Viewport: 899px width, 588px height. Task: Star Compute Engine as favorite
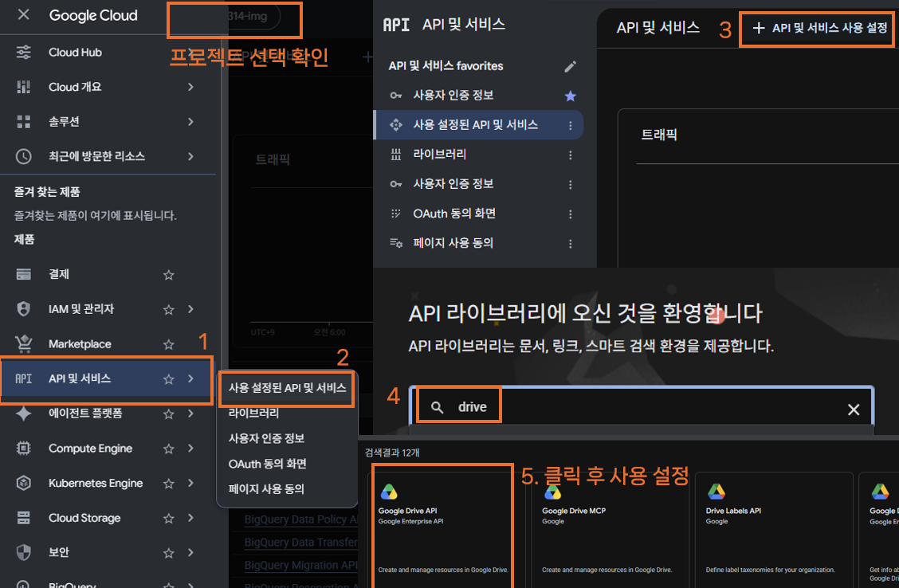169,449
